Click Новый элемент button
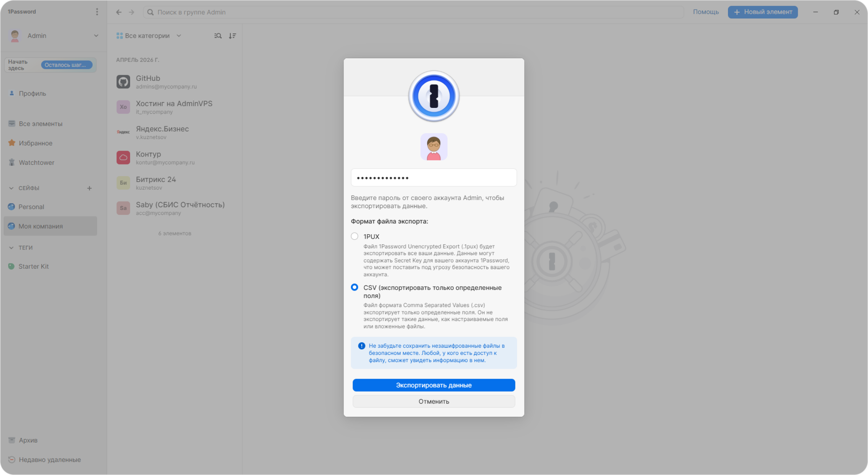 pos(762,12)
